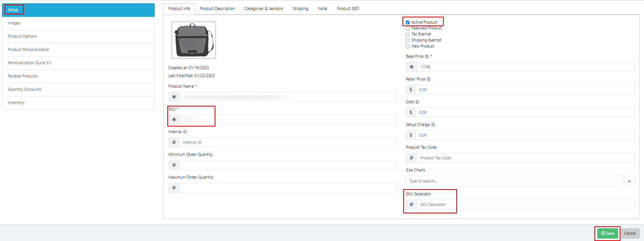The width and height of the screenshot is (644, 241).
Task: Click the dollar icon beside Cost
Action: [411, 113]
